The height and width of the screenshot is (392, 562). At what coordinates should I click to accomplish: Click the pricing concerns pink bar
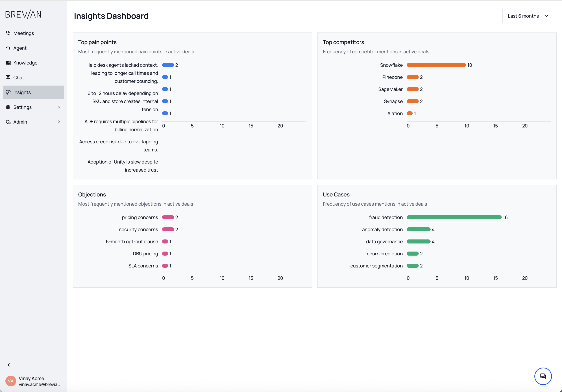point(168,218)
